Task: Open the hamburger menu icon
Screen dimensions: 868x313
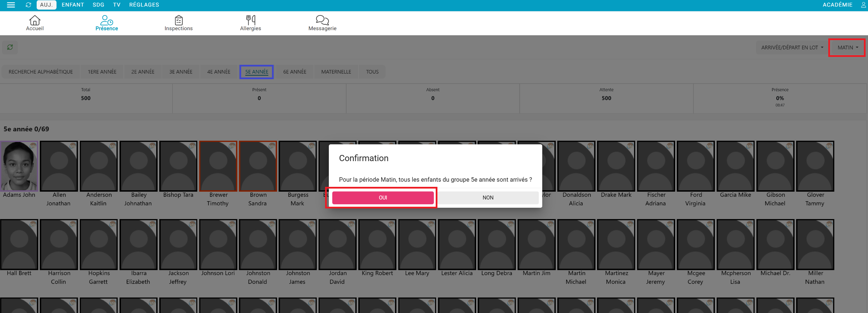Action: pos(11,5)
